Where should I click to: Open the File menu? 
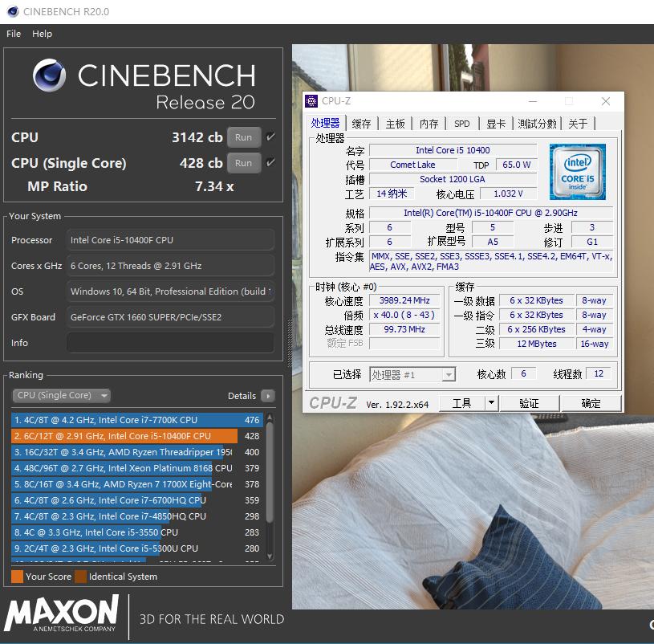click(x=14, y=34)
